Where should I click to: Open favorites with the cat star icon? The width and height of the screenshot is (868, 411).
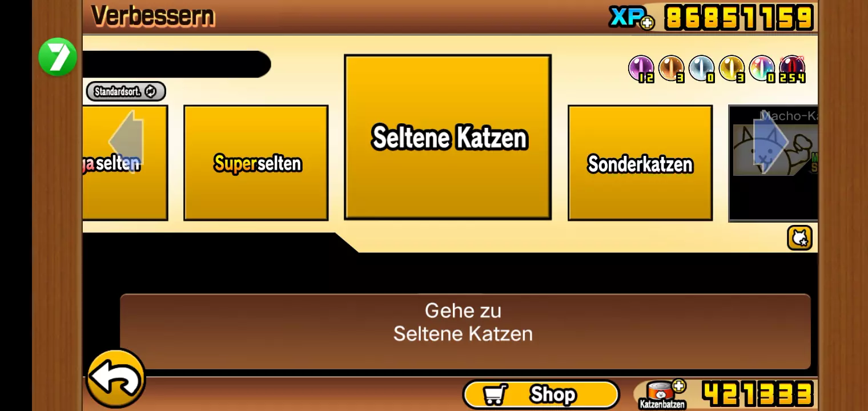[x=799, y=238]
